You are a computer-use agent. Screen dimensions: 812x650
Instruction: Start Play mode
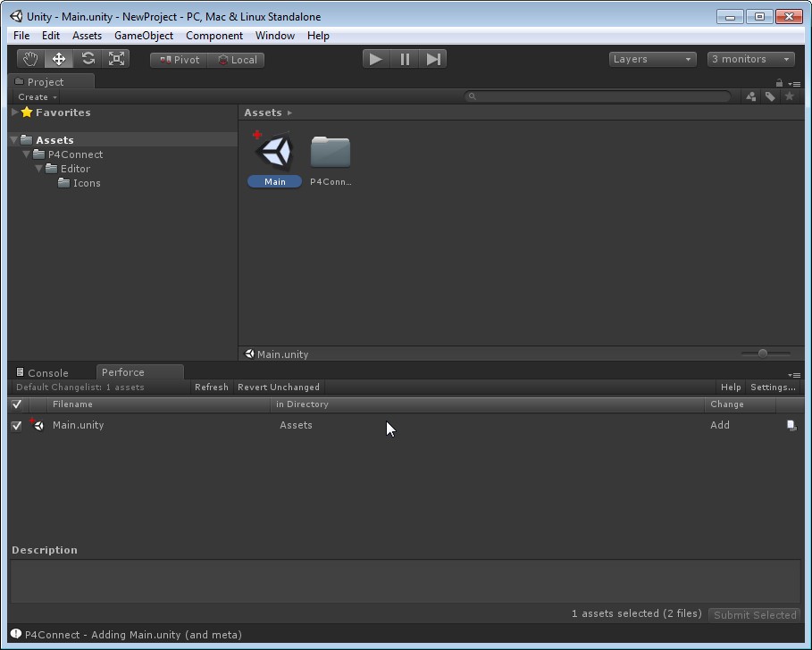(376, 59)
